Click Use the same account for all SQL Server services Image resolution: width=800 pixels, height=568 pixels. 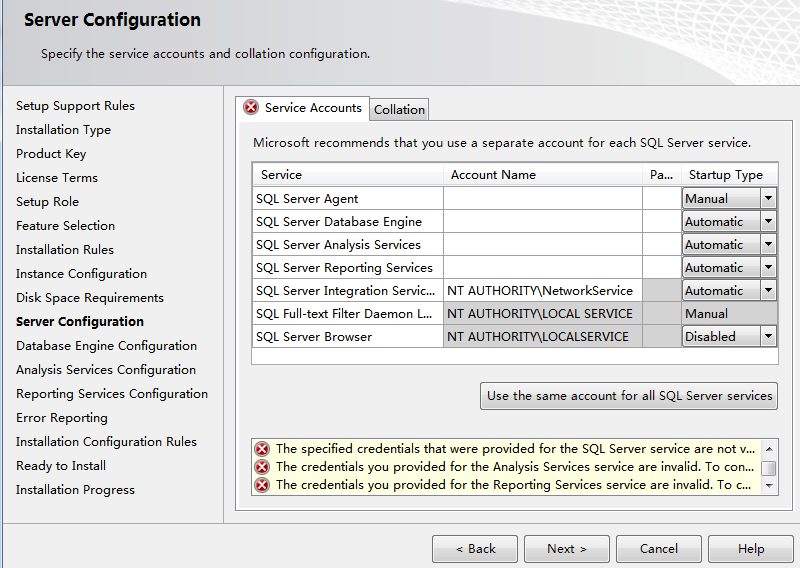pyautogui.click(x=629, y=396)
